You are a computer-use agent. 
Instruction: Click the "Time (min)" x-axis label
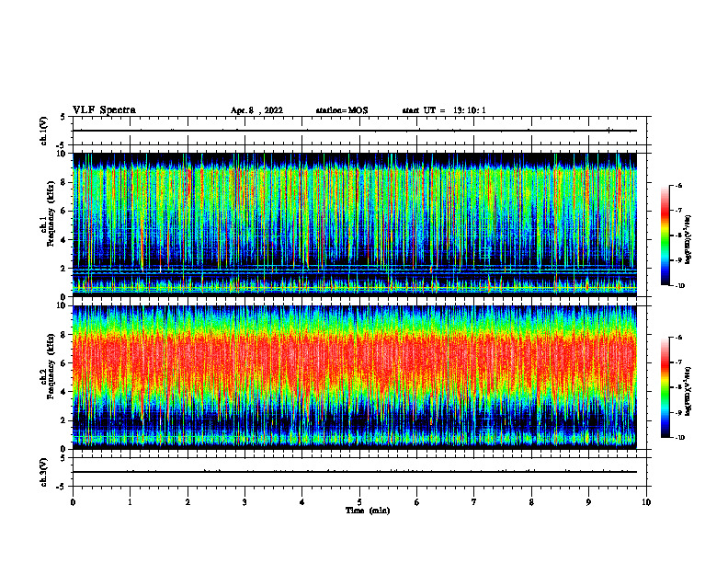(368, 511)
